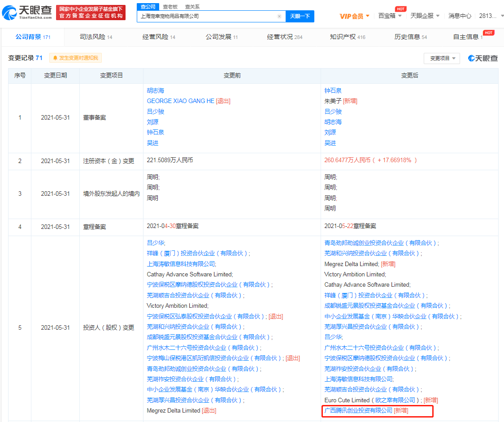Click the 天眼一下 search button

(x=300, y=16)
